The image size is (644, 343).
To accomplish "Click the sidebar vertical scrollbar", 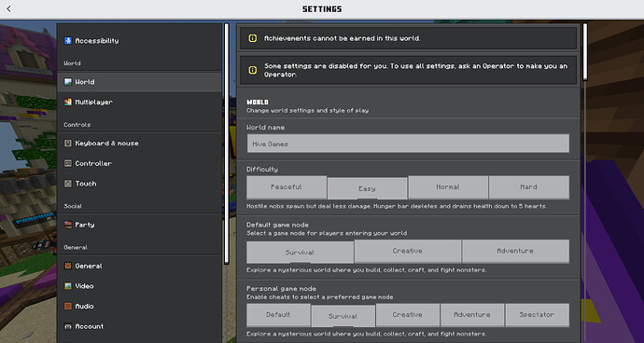I will click(226, 144).
